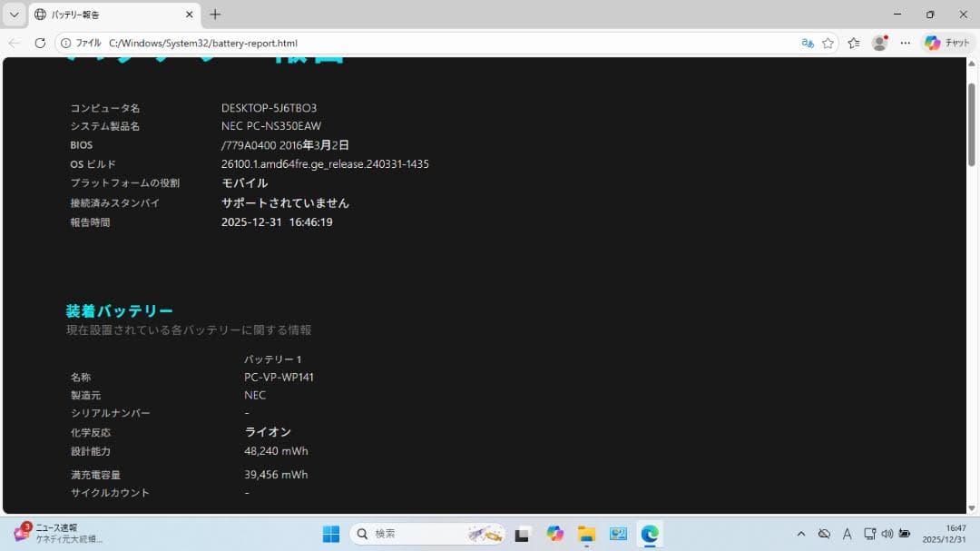
Task: Expand the hidden icons chevron in system tray
Action: click(802, 534)
